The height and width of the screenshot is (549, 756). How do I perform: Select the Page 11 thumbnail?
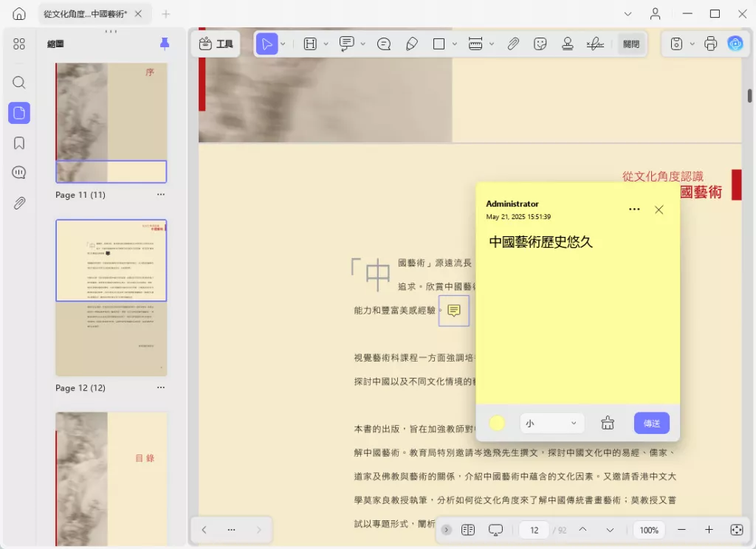click(x=111, y=123)
